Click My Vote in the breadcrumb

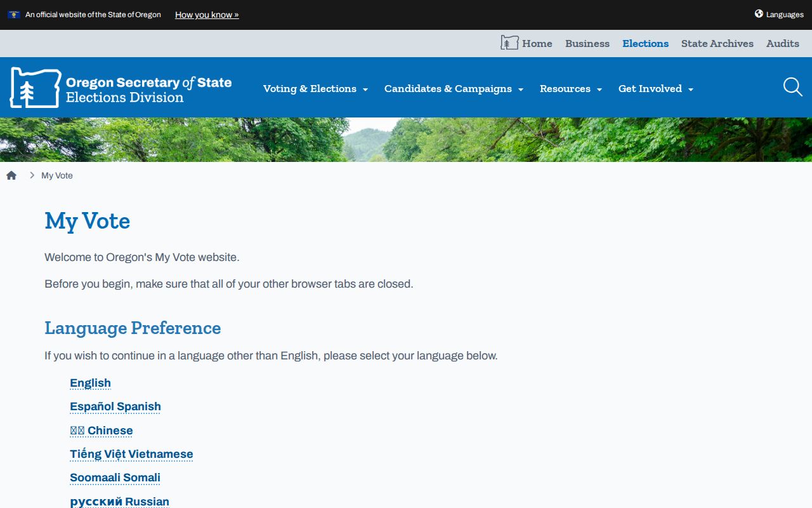[57, 175]
